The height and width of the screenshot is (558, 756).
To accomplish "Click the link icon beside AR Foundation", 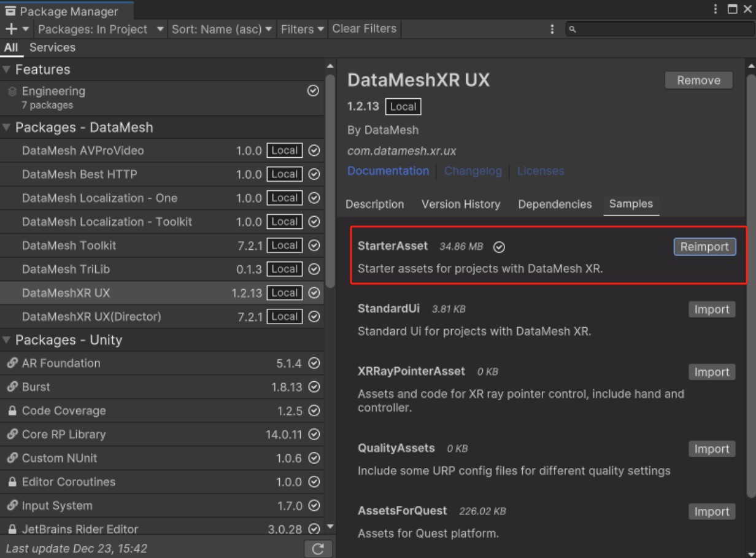I will 12,363.
